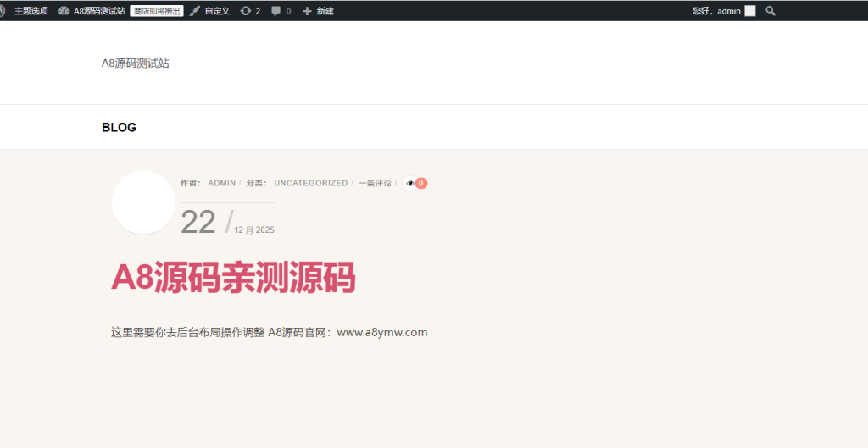
Task: Click the comment count 0 in admin bar
Action: point(288,11)
